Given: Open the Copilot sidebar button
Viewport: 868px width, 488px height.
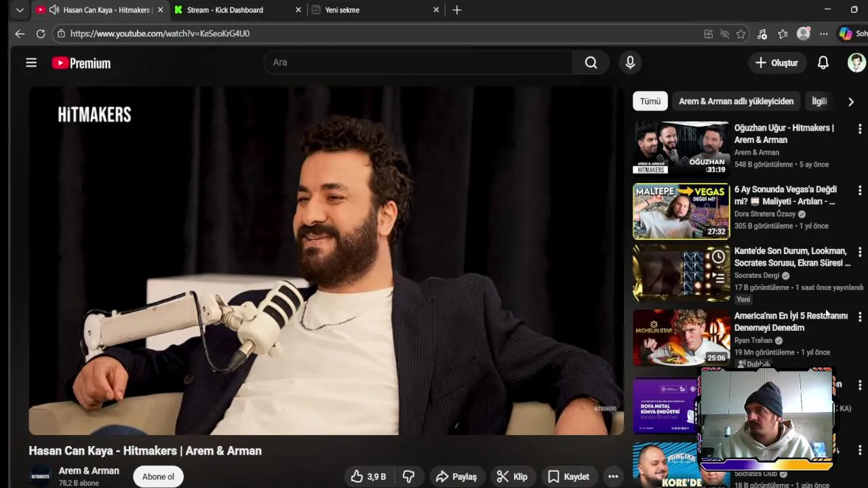Looking at the screenshot, I should tap(846, 33).
